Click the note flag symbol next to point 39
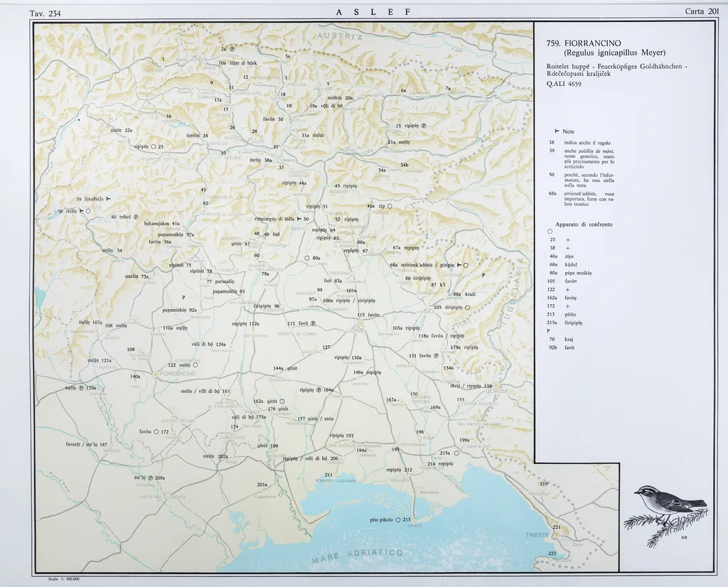728x587 pixels. (108, 199)
